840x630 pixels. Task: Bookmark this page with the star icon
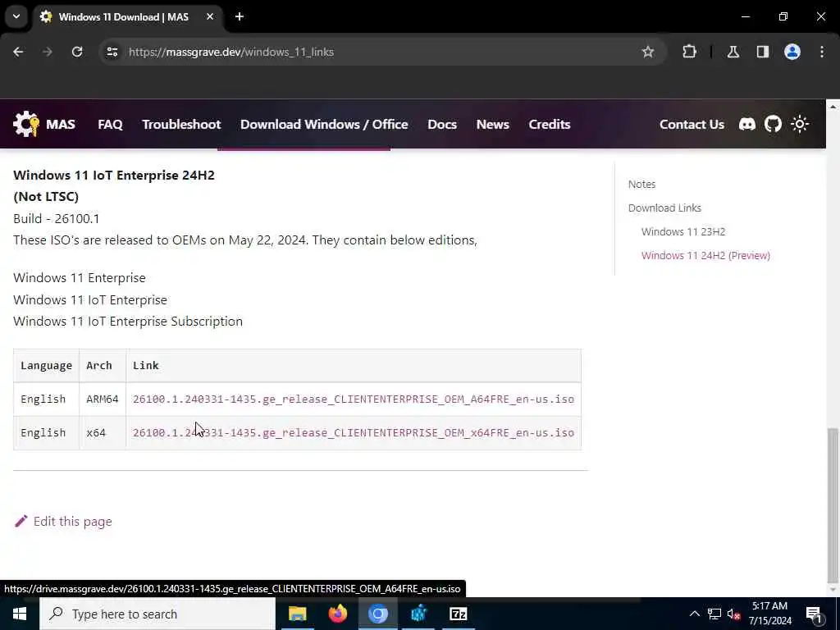point(648,52)
